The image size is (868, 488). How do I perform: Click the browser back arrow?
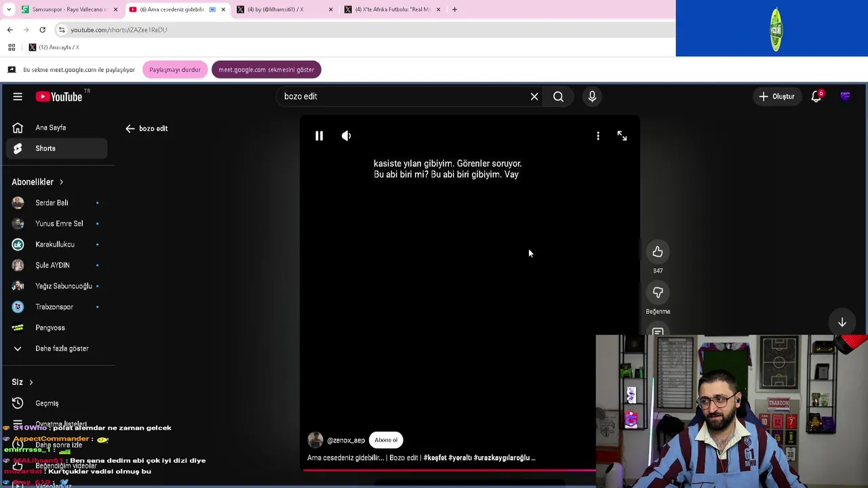pos(9,30)
